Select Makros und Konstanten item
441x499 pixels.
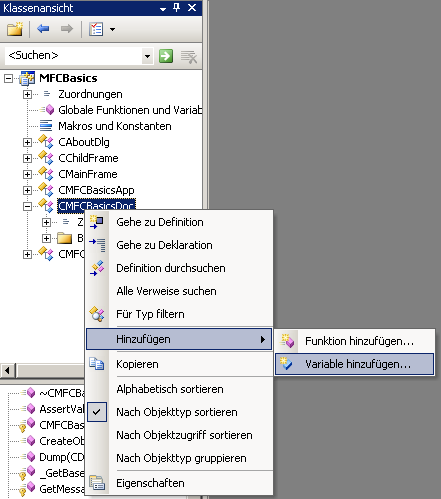[x=115, y=126]
